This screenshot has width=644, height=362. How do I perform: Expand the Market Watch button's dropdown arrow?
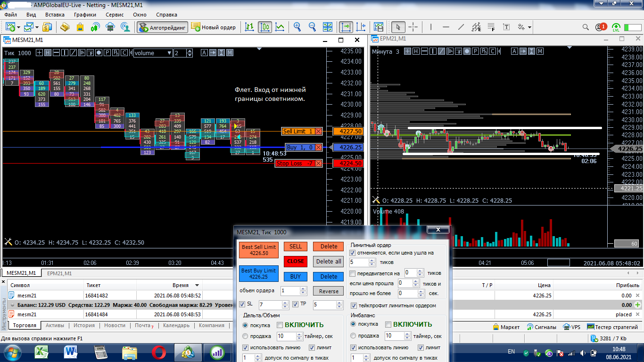pyautogui.click(x=37, y=27)
